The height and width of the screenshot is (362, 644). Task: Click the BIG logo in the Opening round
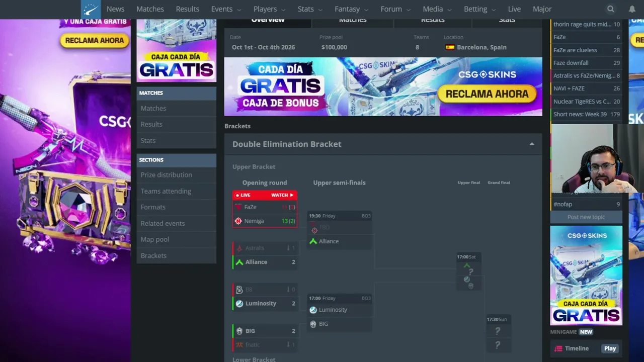tap(239, 331)
